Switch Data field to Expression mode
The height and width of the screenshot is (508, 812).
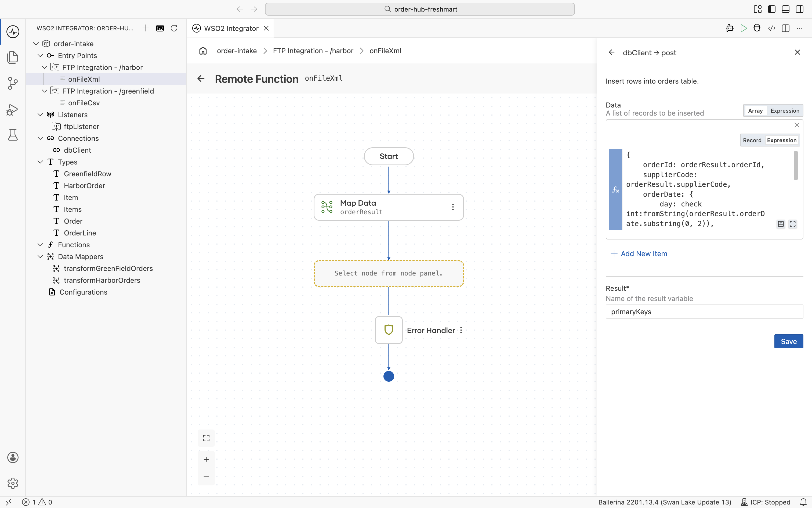[x=785, y=110]
